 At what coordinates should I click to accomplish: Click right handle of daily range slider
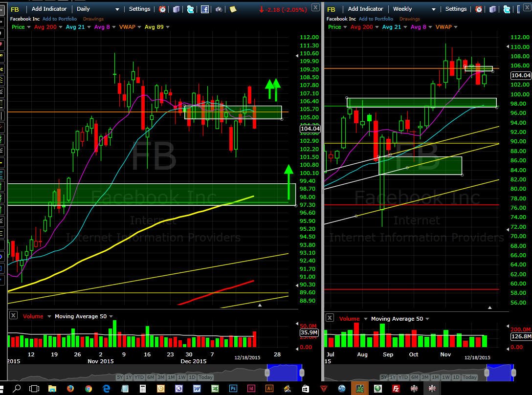click(301, 373)
